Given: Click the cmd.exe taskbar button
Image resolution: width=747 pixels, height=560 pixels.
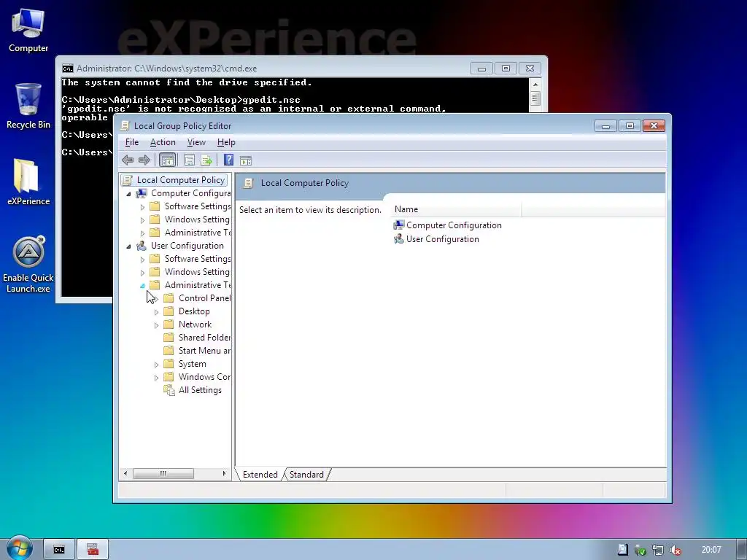Looking at the screenshot, I should 59,550.
